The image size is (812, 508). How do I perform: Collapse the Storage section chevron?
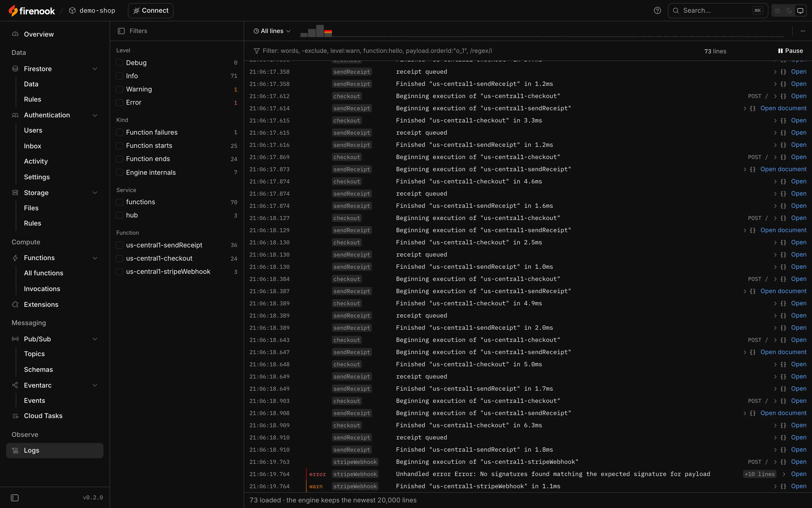(x=95, y=193)
